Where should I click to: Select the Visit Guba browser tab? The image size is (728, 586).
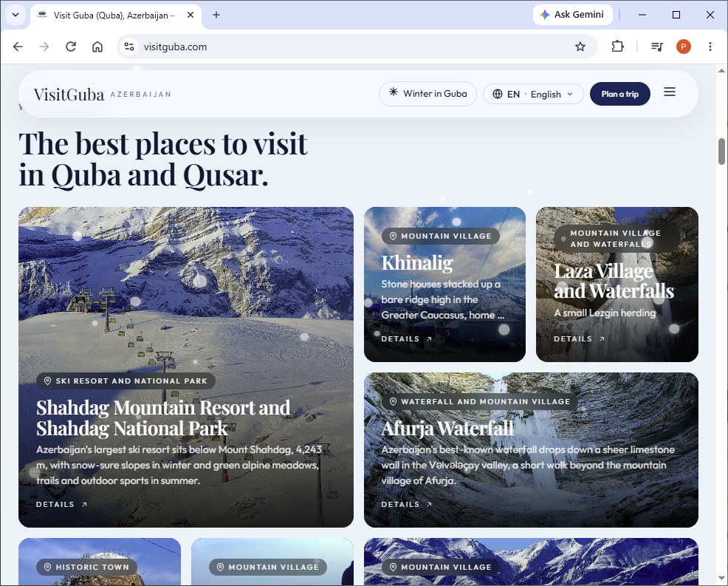[x=116, y=16]
